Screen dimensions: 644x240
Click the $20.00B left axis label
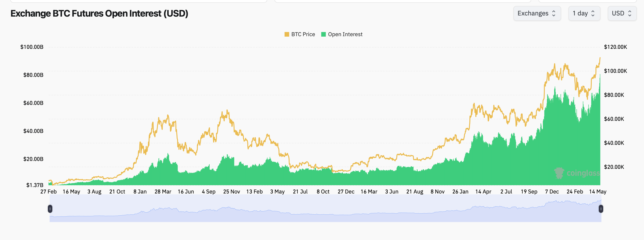tap(33, 159)
